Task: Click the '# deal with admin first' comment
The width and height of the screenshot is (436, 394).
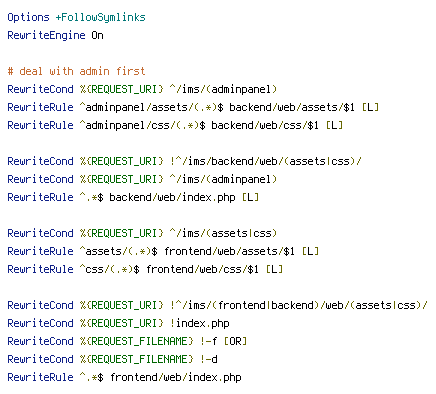Action: [76, 71]
